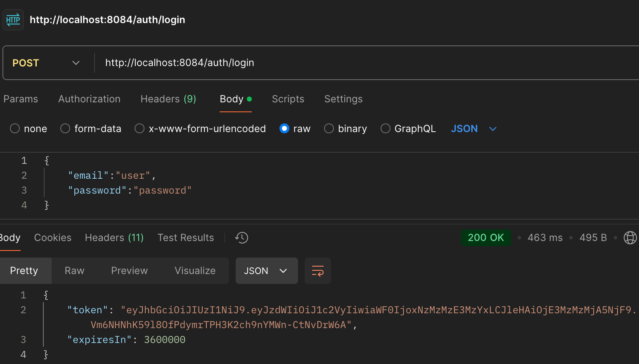The width and height of the screenshot is (639, 364).
Task: Switch response view to Raw
Action: point(75,271)
